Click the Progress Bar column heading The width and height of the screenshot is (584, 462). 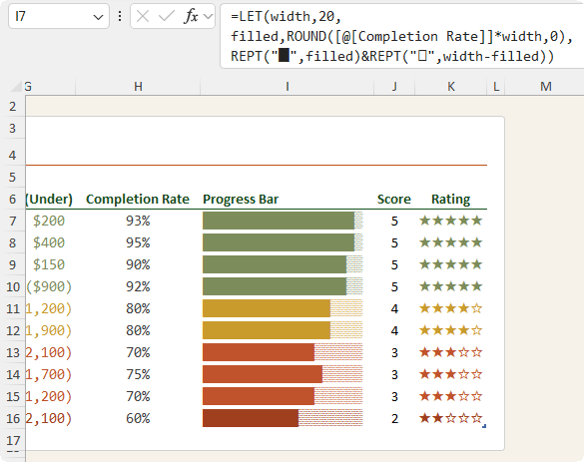point(241,199)
